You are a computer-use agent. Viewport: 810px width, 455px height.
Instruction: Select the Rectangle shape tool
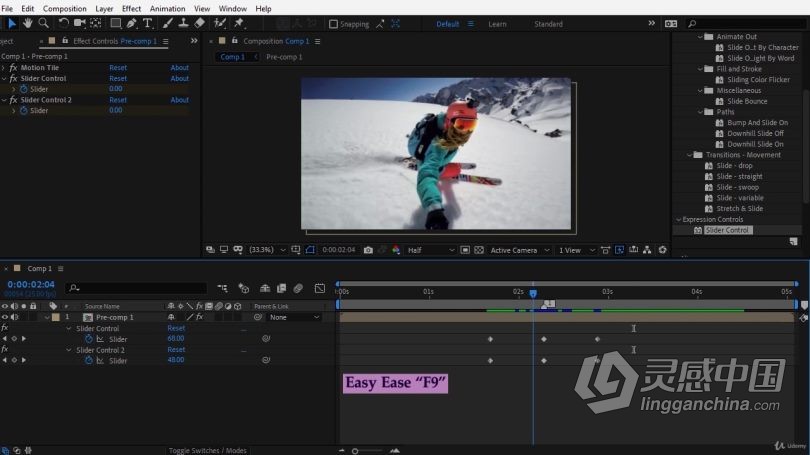click(x=115, y=23)
